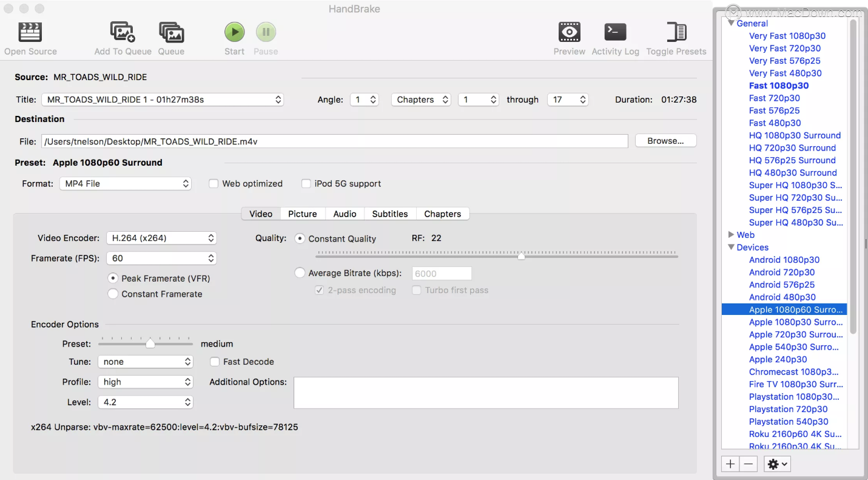Image resolution: width=868 pixels, height=480 pixels.
Task: Toggle the 2-pass encoding checkbox
Action: (x=319, y=291)
